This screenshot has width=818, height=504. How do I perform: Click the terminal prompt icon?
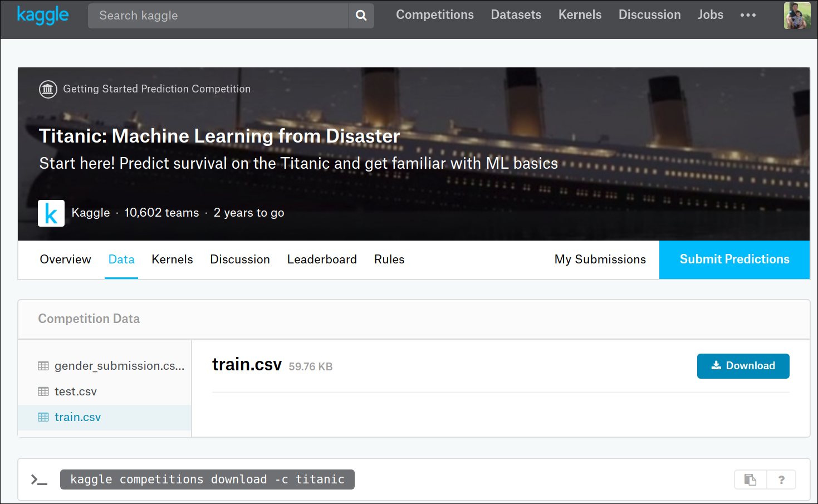39,479
